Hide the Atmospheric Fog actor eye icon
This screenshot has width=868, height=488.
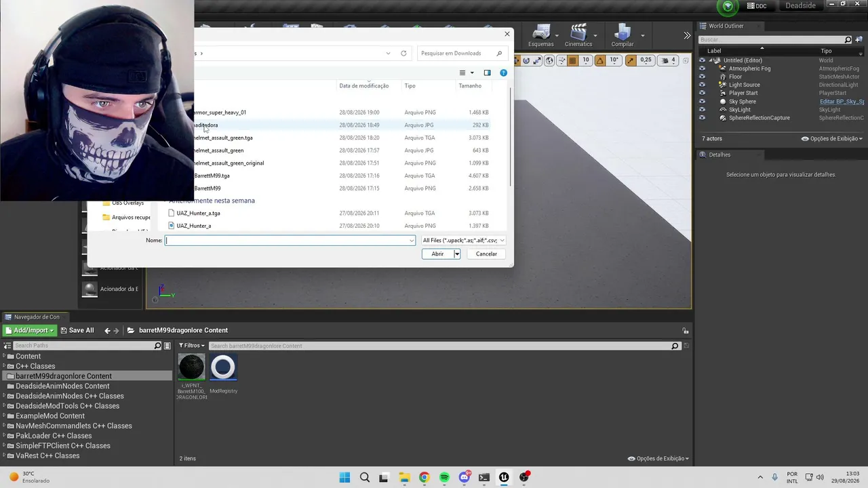(x=702, y=68)
